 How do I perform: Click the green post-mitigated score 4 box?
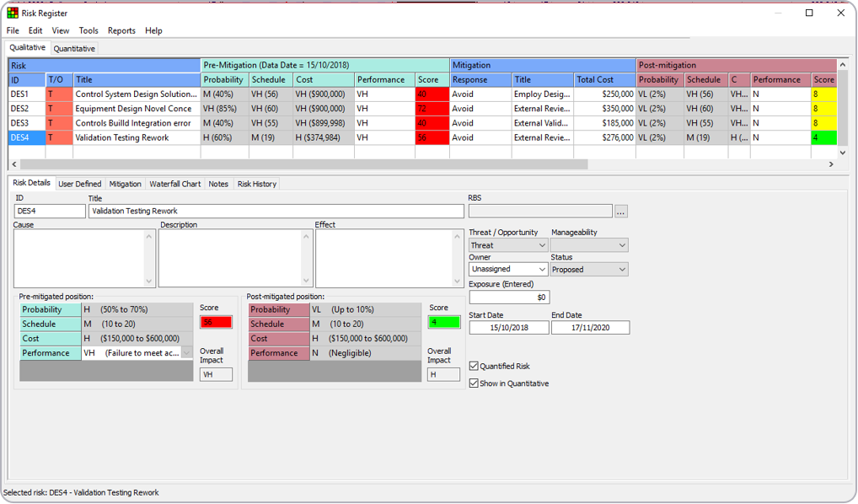coord(444,322)
